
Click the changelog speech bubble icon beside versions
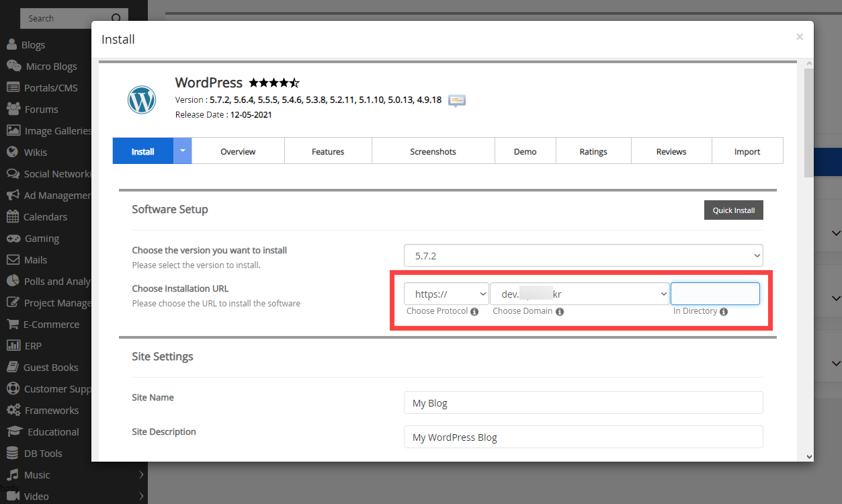pyautogui.click(x=457, y=100)
